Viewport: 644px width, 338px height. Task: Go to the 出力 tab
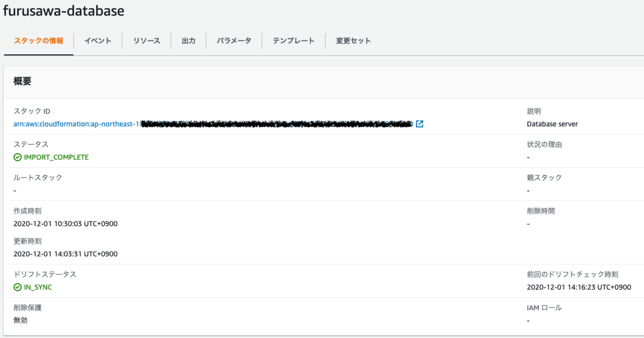point(188,41)
